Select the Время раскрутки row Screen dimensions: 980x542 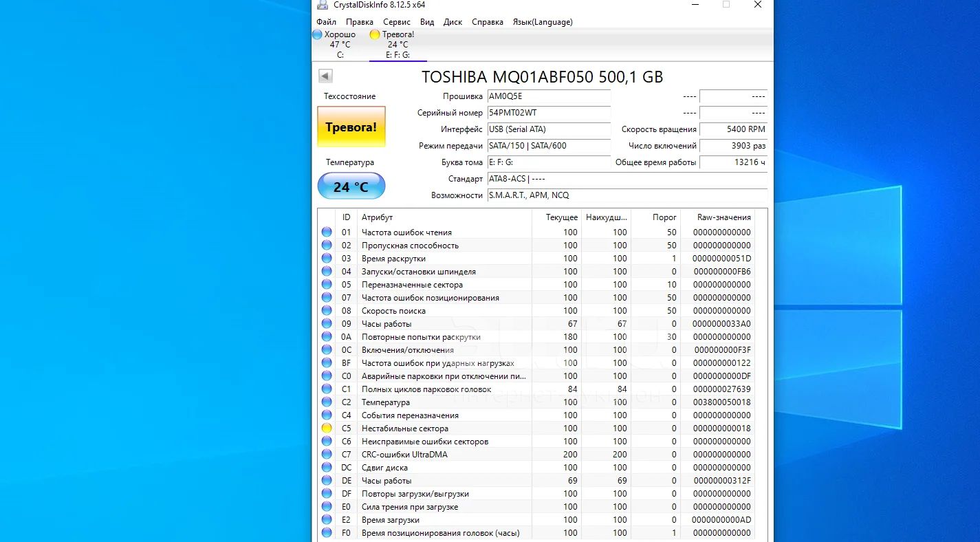(x=536, y=258)
